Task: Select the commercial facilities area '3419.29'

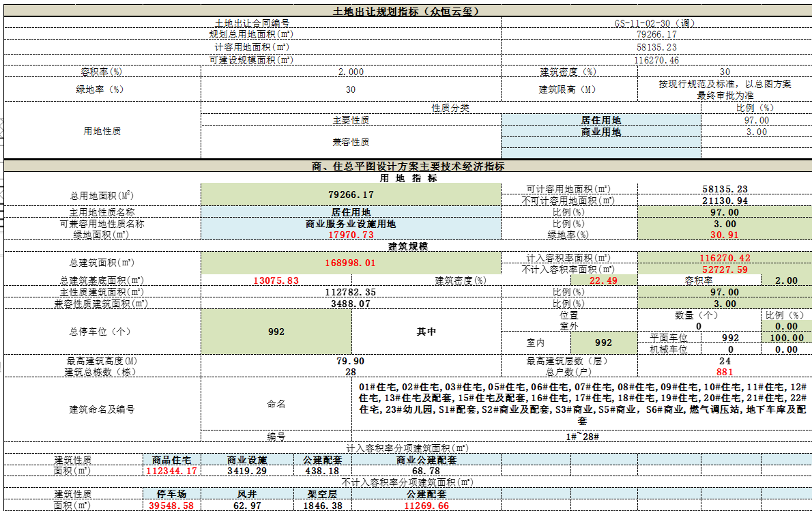Action: coord(247,471)
